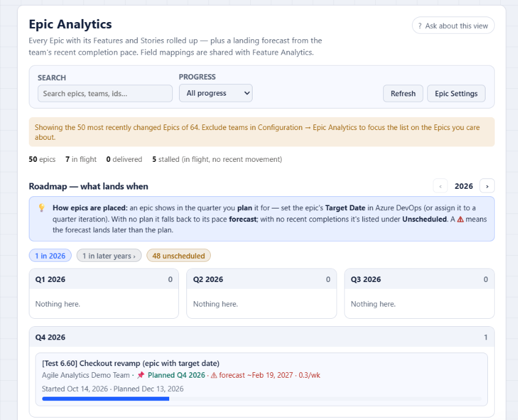Image resolution: width=518 pixels, height=420 pixels.
Task: Click the 5 stalled summary stat
Action: 217,159
